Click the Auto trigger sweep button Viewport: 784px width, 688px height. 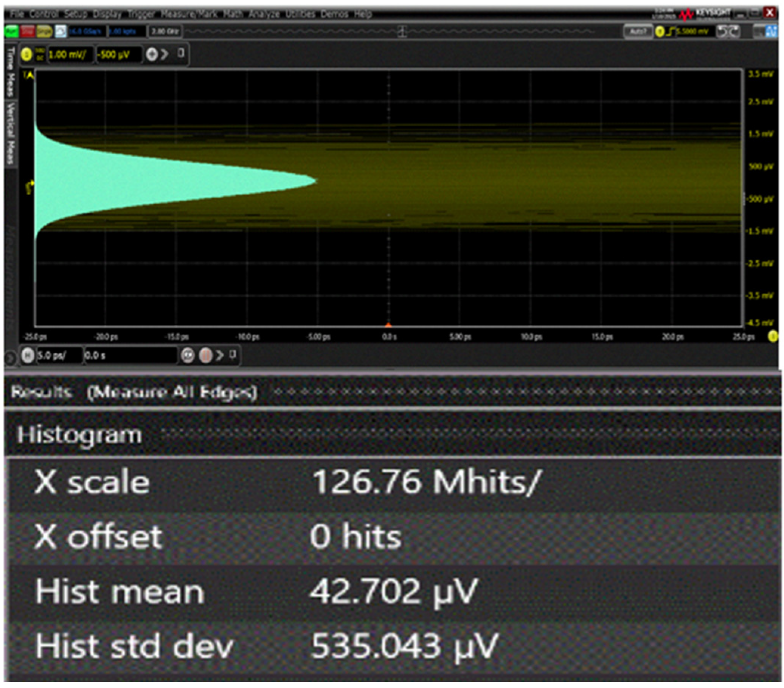(638, 31)
